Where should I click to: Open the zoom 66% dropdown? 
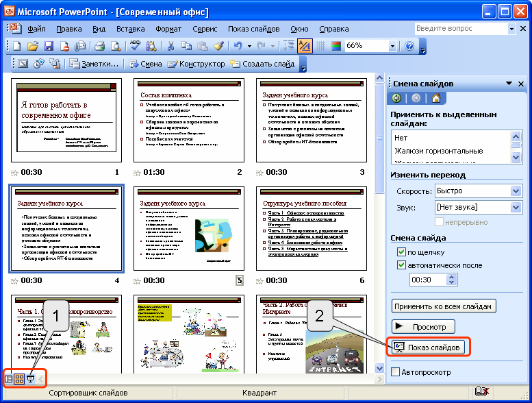click(392, 46)
